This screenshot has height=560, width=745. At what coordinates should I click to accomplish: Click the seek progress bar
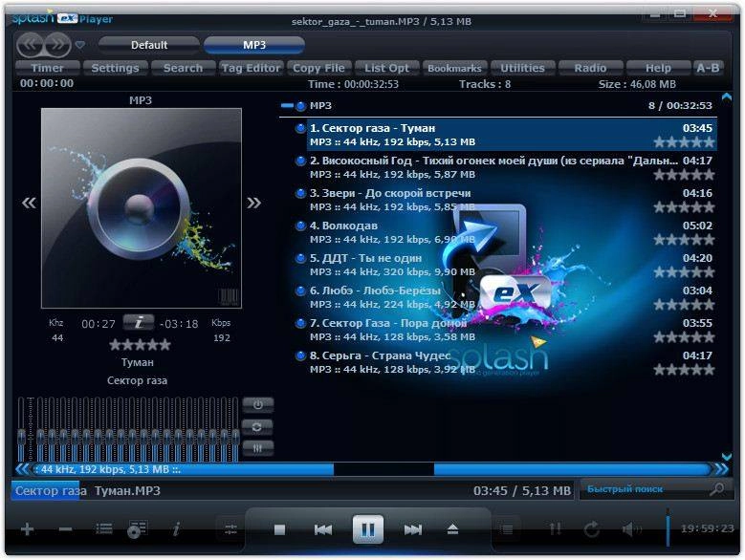371,469
